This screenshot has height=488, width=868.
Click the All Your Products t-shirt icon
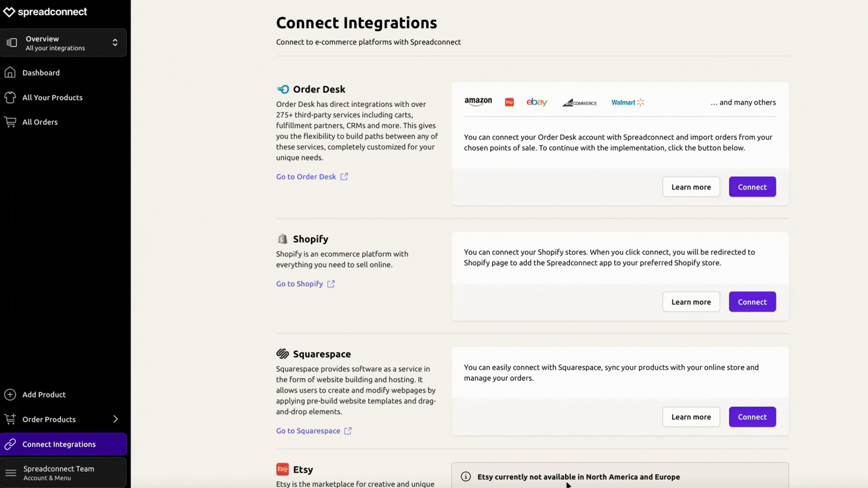[10, 98]
